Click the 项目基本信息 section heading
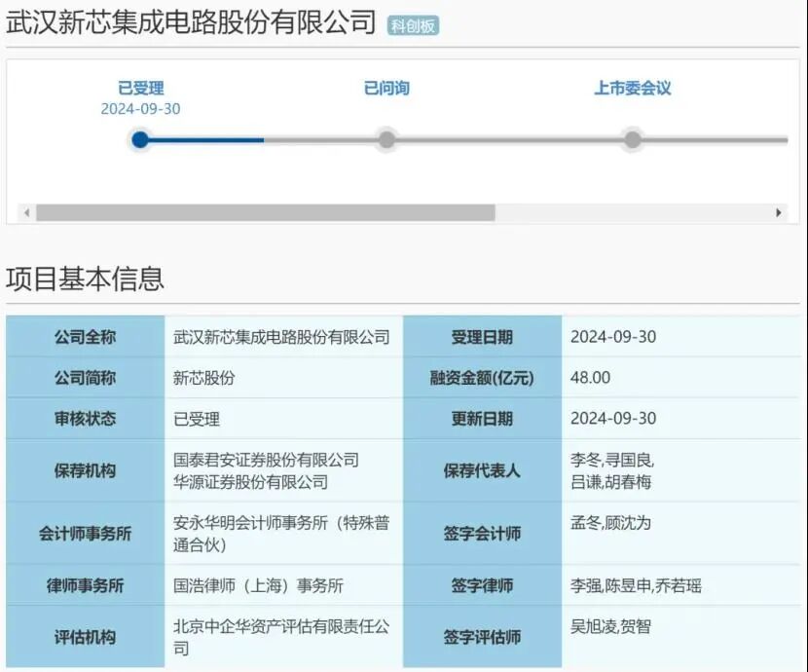Image resolution: width=808 pixels, height=672 pixels. [85, 279]
